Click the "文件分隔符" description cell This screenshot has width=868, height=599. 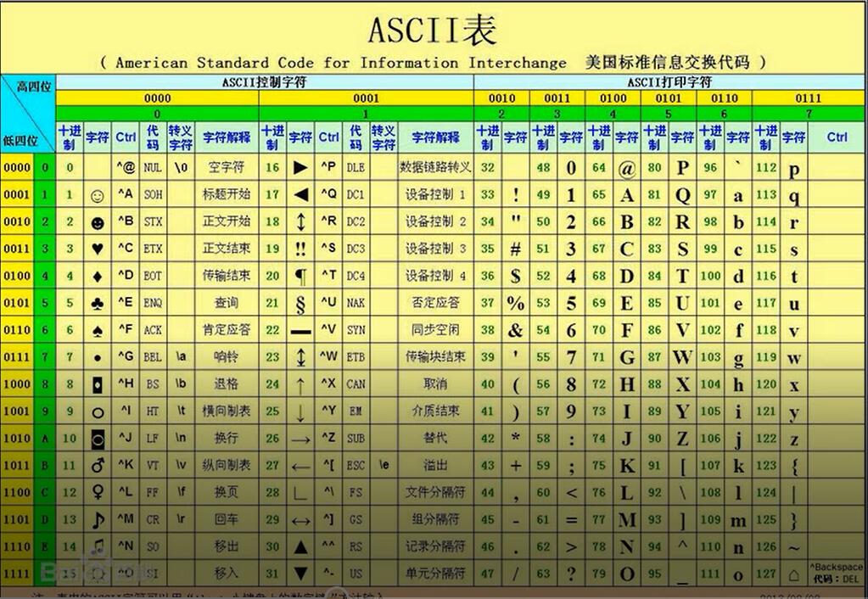(435, 492)
